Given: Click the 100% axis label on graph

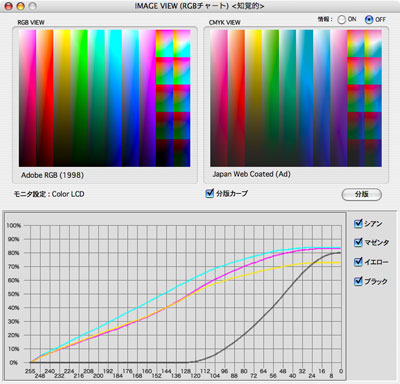Looking at the screenshot, I should click(x=14, y=226).
